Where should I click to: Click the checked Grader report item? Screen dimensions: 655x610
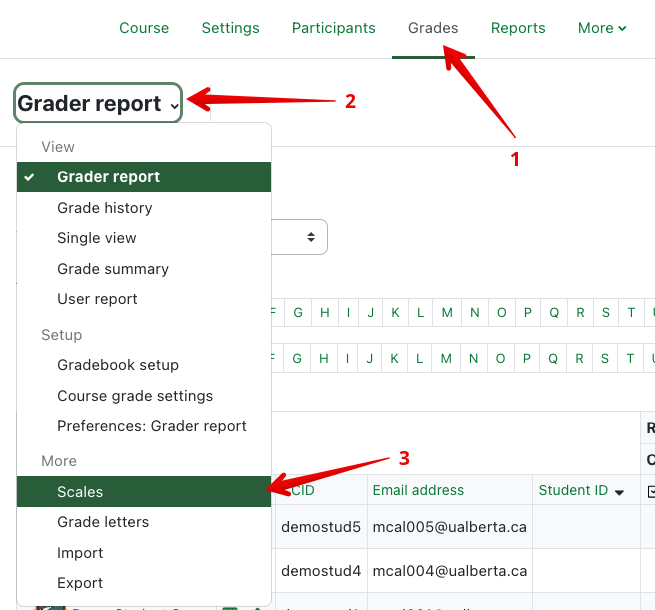(108, 177)
